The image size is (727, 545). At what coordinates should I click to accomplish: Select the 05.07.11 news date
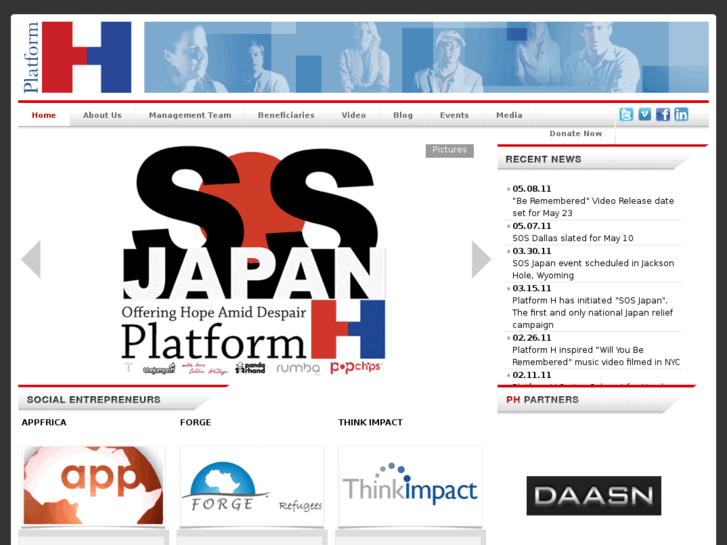coord(532,226)
